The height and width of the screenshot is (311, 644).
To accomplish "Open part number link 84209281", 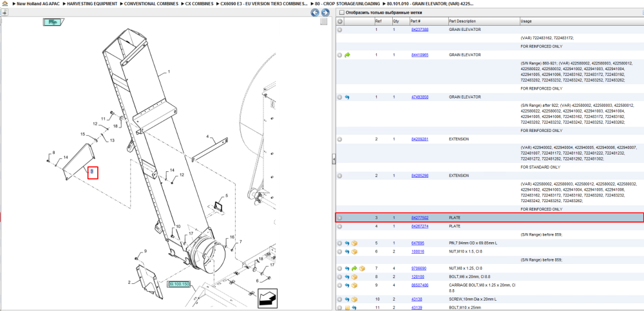I will (x=420, y=139).
